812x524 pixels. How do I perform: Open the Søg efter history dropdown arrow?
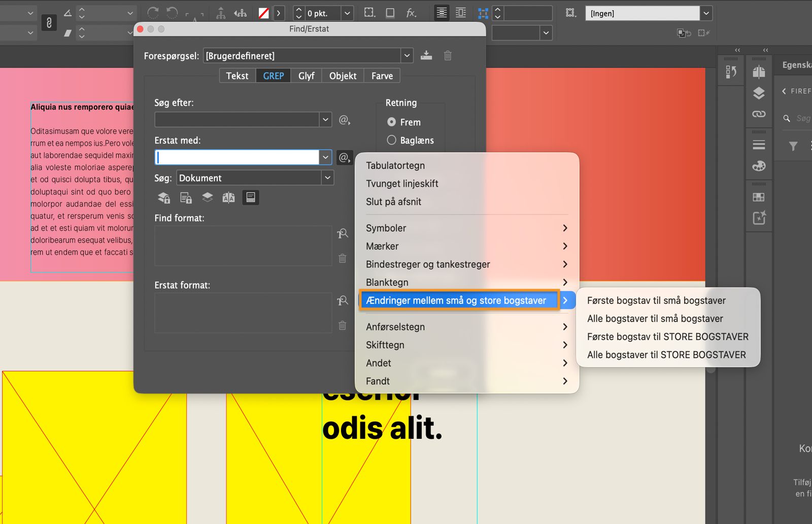click(325, 120)
